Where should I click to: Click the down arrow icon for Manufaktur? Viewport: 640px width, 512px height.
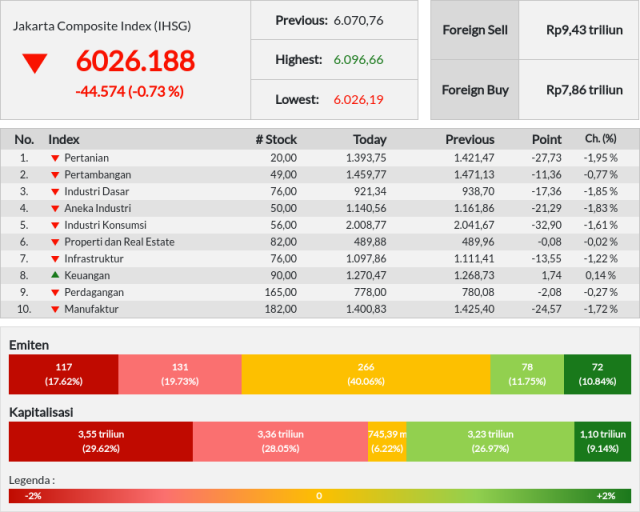pyautogui.click(x=55, y=309)
